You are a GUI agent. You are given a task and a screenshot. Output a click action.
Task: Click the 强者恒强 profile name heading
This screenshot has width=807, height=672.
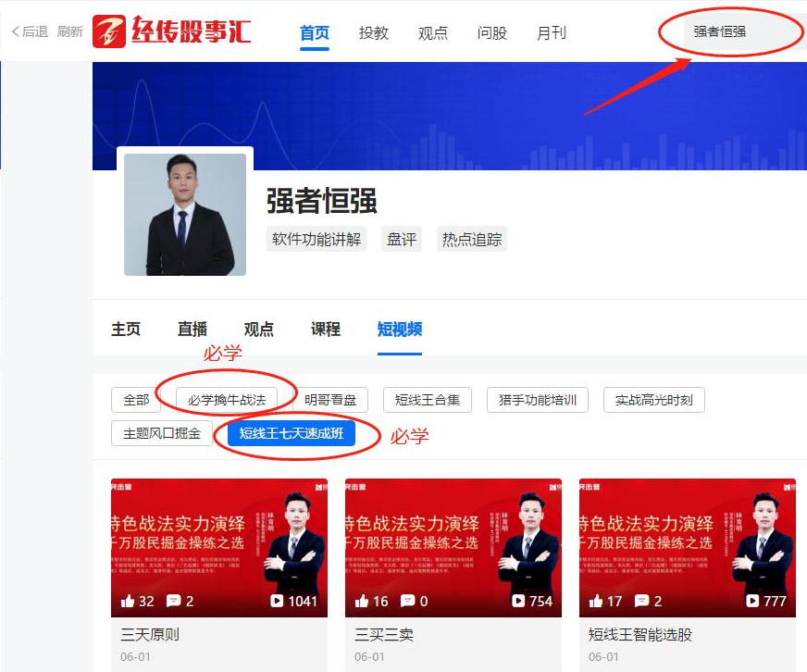(x=322, y=201)
